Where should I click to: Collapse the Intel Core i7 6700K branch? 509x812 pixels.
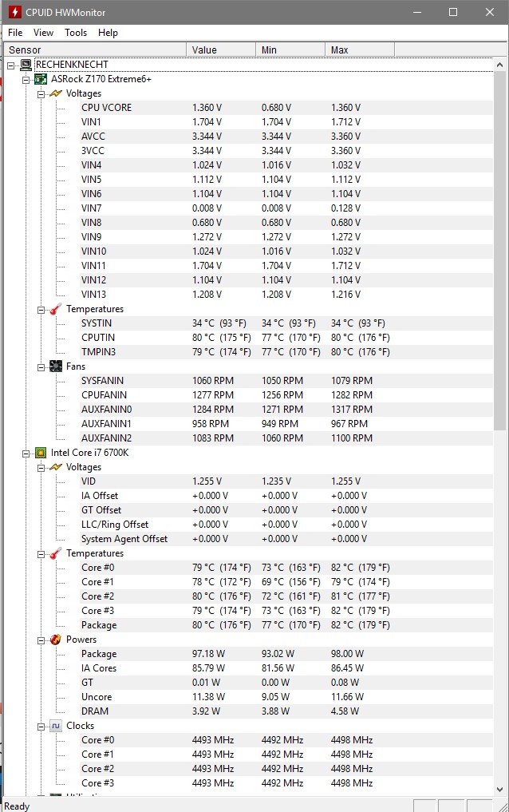click(x=25, y=453)
